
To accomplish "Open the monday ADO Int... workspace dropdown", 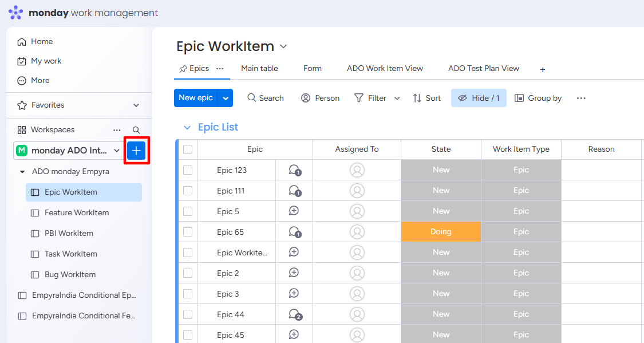I will pyautogui.click(x=117, y=151).
